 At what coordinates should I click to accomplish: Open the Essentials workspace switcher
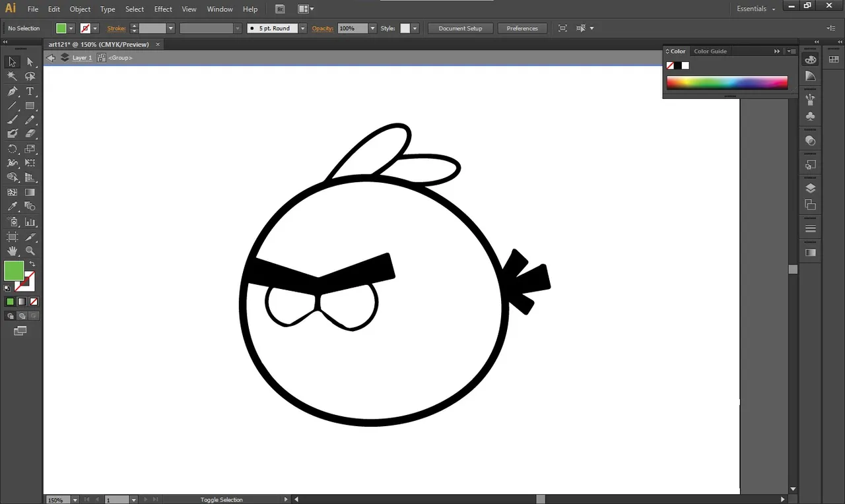coord(756,9)
